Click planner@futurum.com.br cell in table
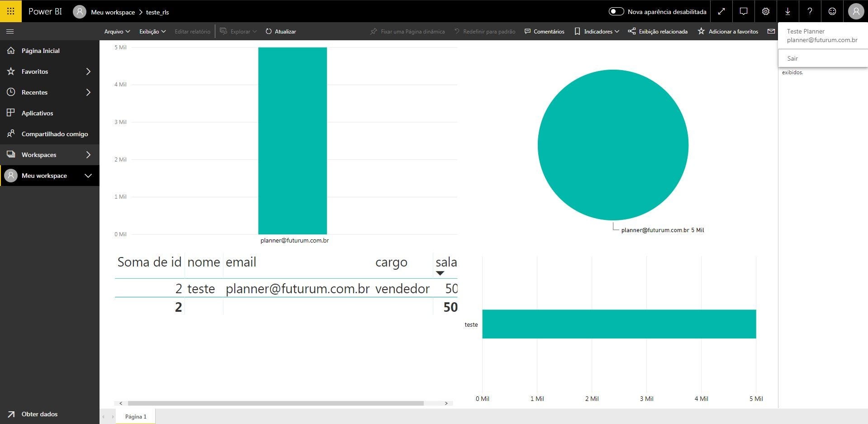The image size is (868, 424). click(298, 289)
